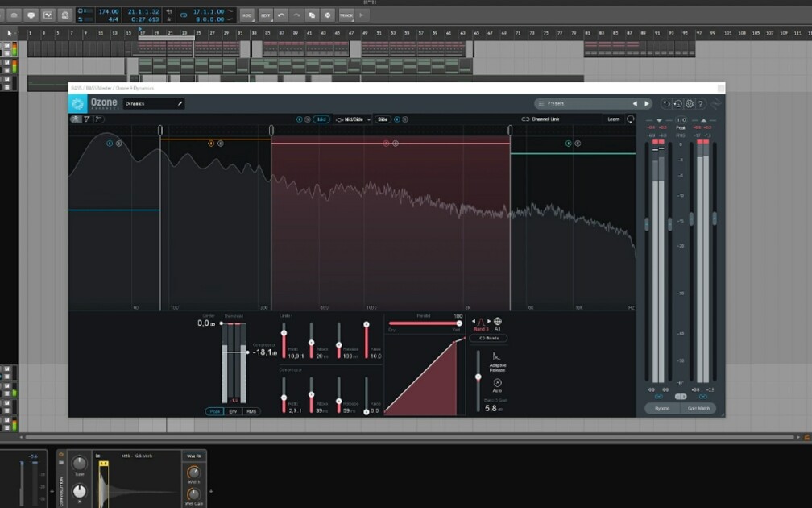Switch detection mode to Peak
The height and width of the screenshot is (508, 812).
pos(214,411)
